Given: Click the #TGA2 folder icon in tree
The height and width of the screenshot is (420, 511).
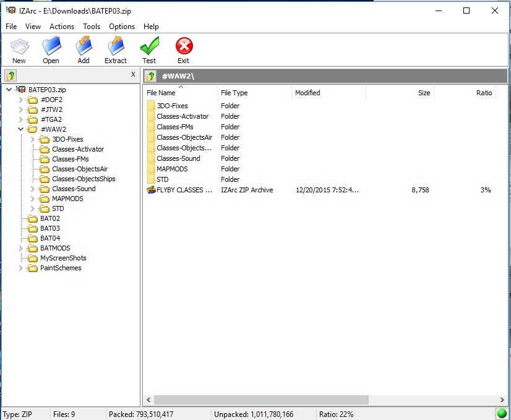Looking at the screenshot, I should (33, 119).
